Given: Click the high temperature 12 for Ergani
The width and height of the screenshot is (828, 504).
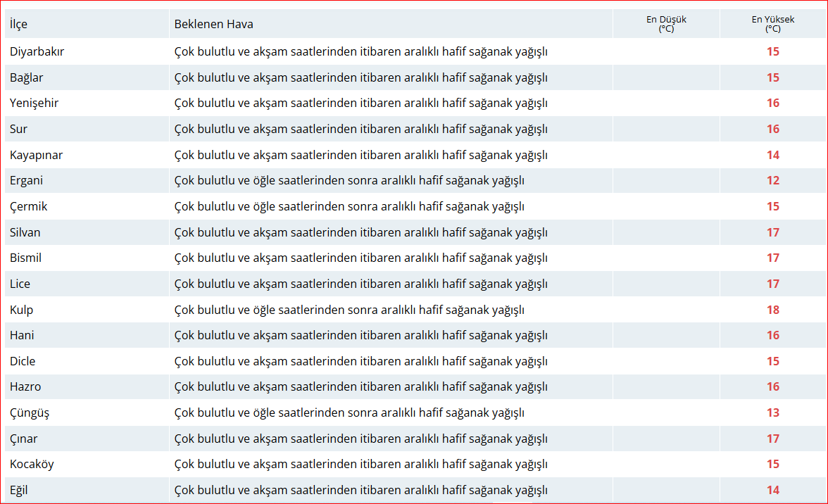Looking at the screenshot, I should tap(773, 181).
